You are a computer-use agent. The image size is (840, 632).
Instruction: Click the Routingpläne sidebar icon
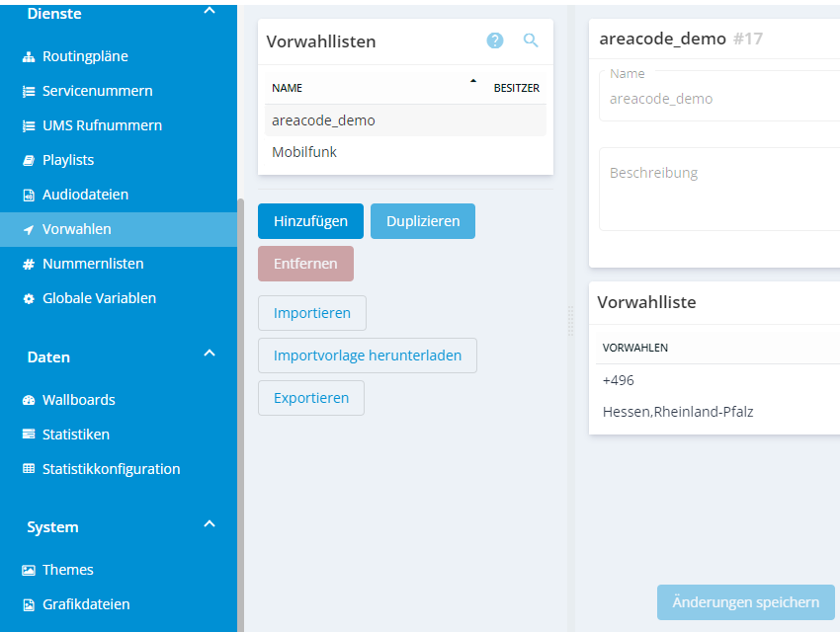pyautogui.click(x=29, y=56)
